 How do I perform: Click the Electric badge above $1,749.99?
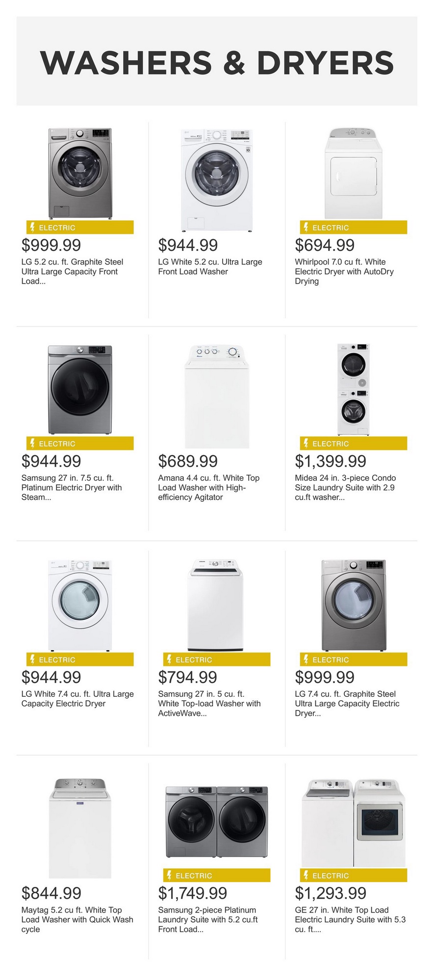tap(217, 876)
